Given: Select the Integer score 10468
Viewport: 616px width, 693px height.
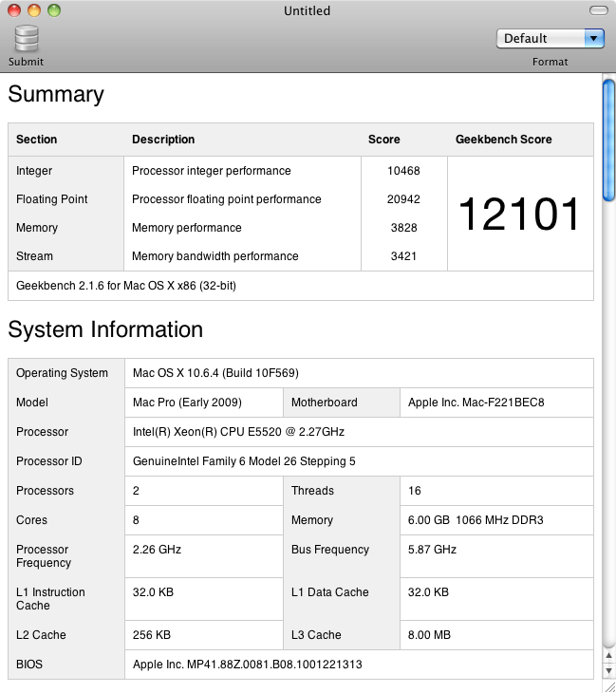Looking at the screenshot, I should click(x=403, y=171).
